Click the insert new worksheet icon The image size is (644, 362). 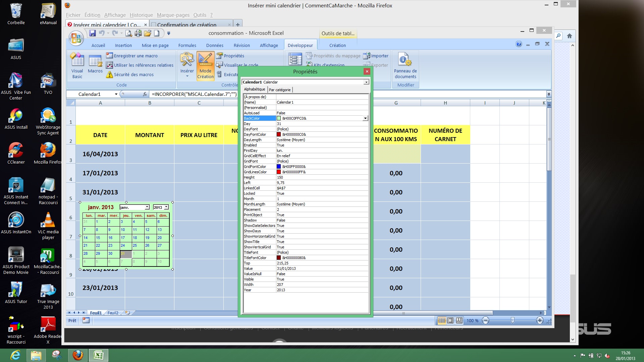(127, 313)
